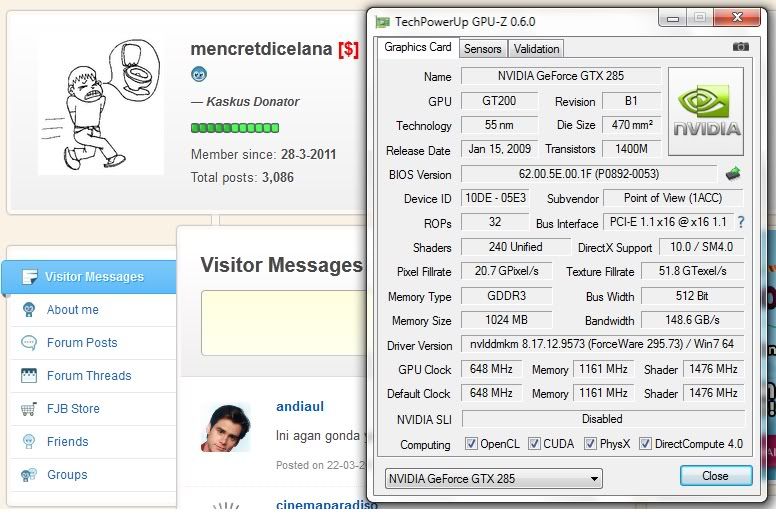Click the red [$] donator badge
This screenshot has width=776, height=518.
click(x=348, y=49)
